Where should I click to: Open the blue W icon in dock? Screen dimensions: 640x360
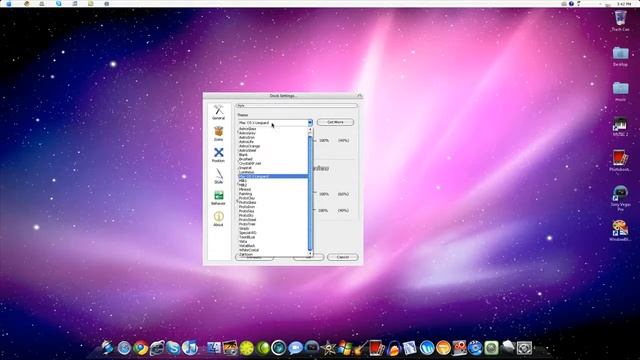coord(427,348)
